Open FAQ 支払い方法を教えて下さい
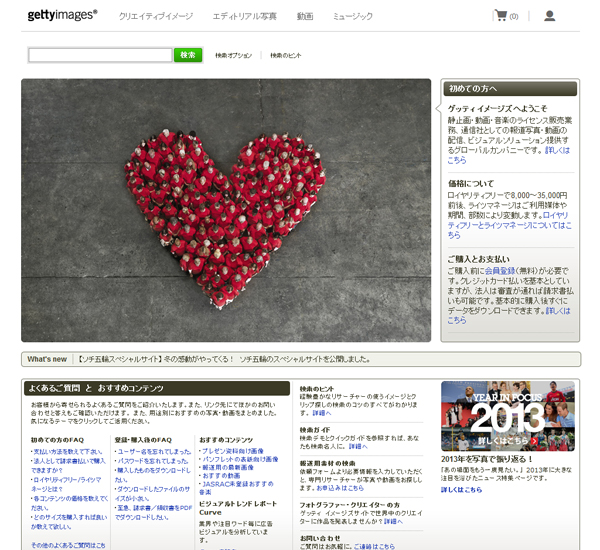The height and width of the screenshot is (550, 600). tap(67, 452)
